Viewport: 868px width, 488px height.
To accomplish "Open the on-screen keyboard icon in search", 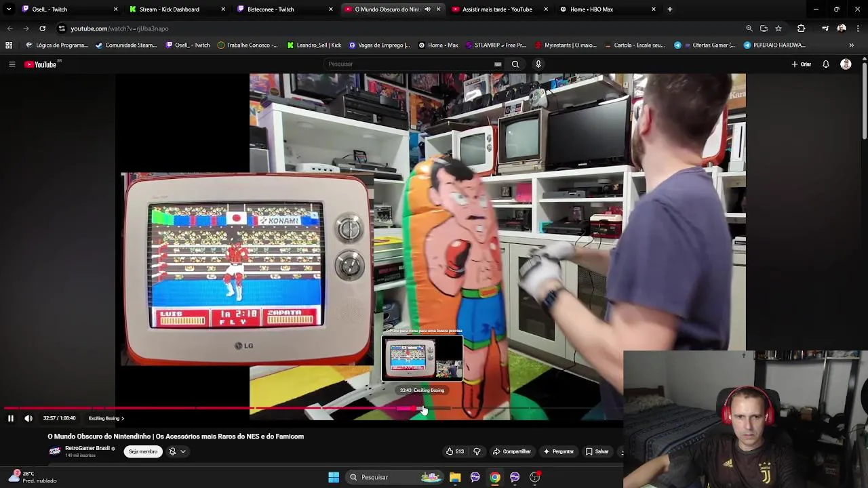I will (498, 64).
